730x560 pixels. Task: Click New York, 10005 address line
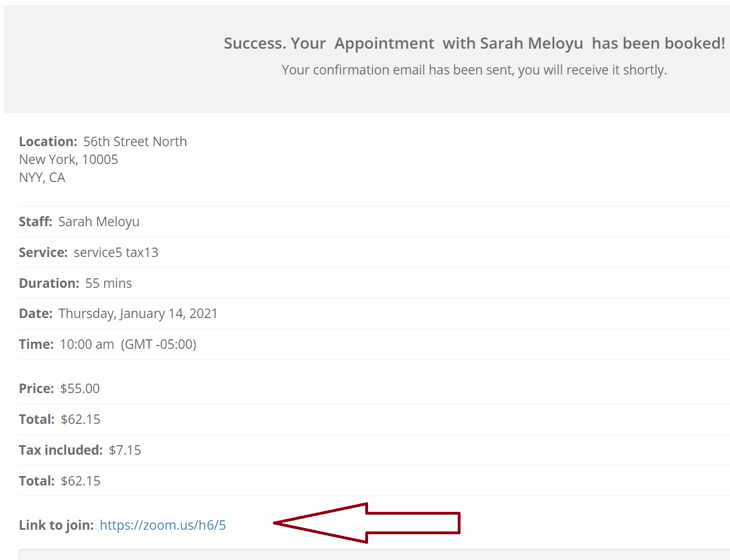click(68, 160)
